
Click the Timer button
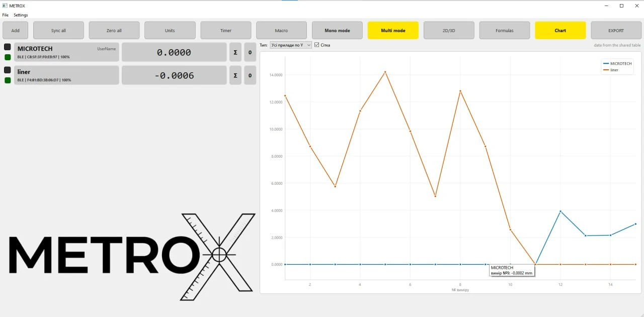tap(226, 31)
